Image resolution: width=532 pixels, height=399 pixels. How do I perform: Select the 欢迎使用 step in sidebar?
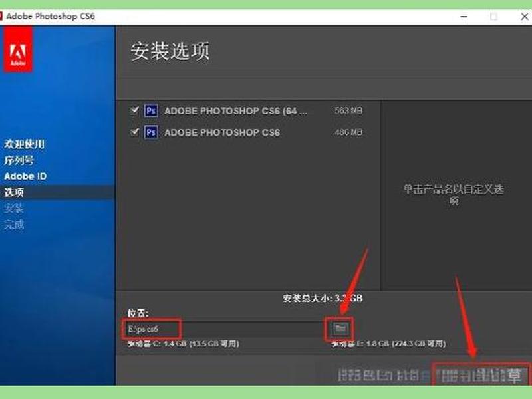click(x=24, y=144)
